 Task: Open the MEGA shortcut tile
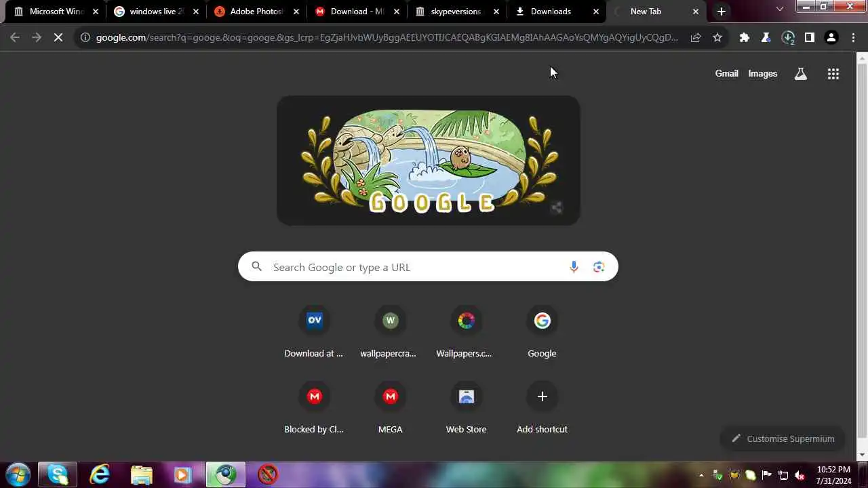coord(390,408)
